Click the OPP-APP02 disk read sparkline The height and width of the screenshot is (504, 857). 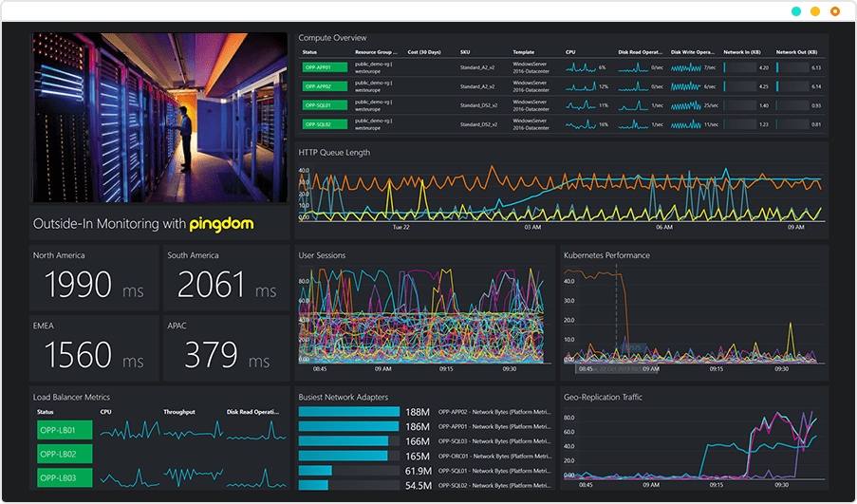click(633, 86)
